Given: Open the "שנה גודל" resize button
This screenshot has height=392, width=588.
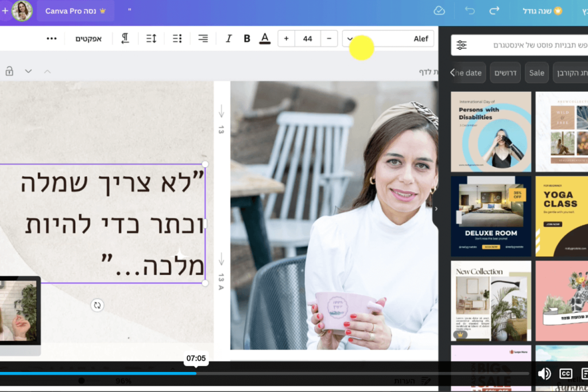Looking at the screenshot, I should point(542,11).
